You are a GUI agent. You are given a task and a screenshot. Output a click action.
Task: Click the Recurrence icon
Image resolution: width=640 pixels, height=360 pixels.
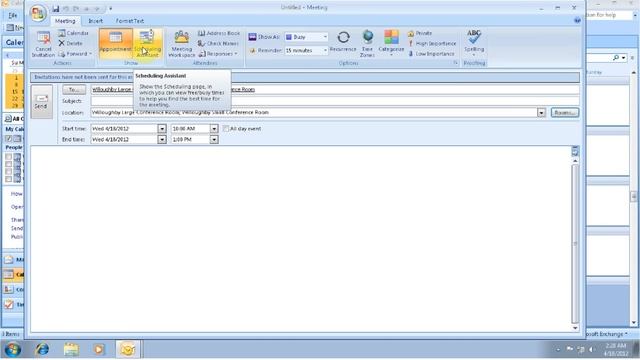343,41
